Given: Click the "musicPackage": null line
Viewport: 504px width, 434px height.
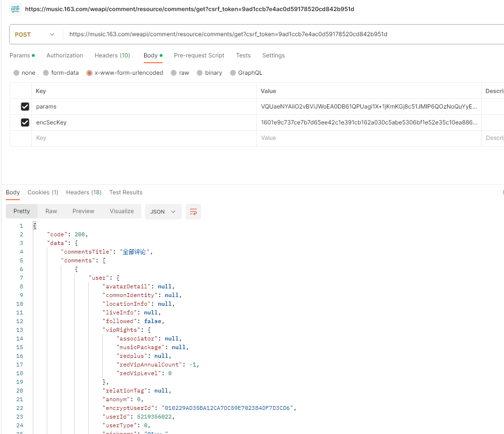Looking at the screenshot, I should (152, 347).
